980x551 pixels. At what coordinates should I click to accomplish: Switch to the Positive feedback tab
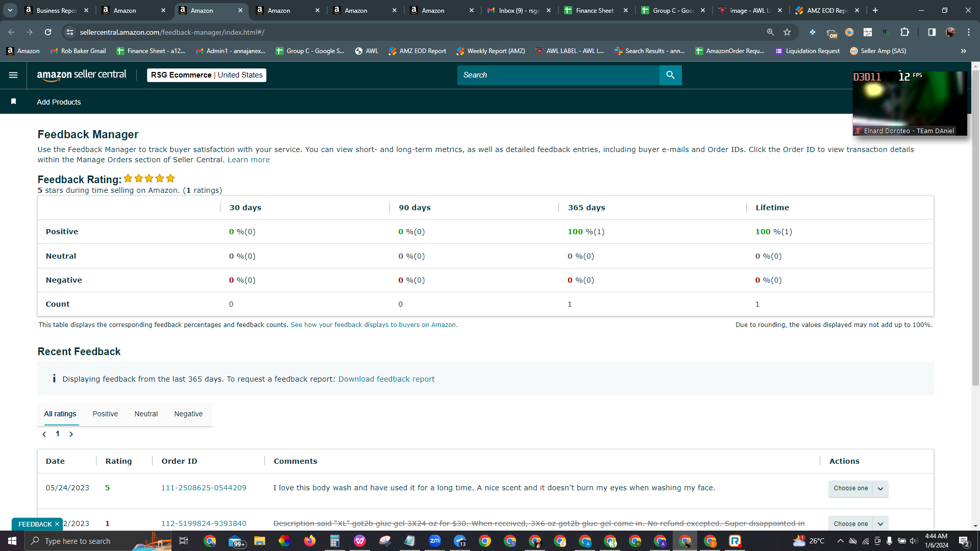click(105, 414)
